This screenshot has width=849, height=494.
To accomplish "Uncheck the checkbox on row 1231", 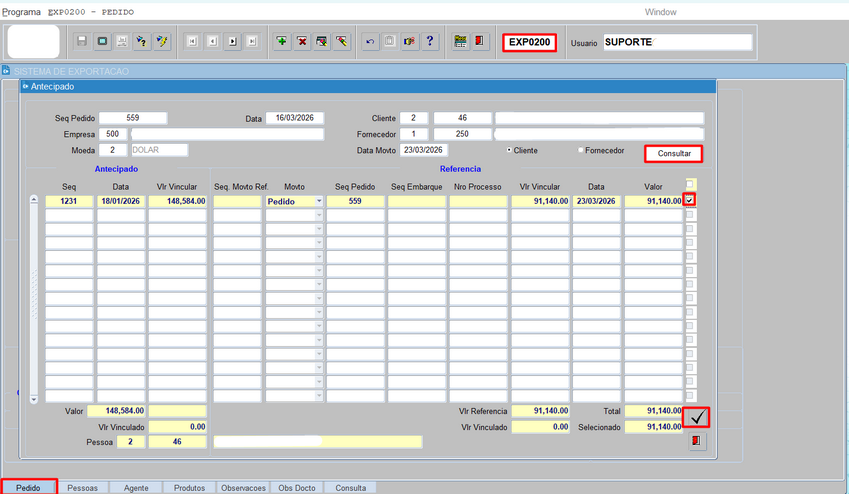I will [x=690, y=201].
